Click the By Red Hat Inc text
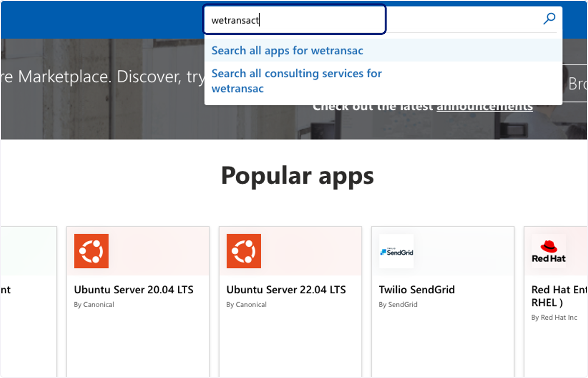The width and height of the screenshot is (588, 378). [x=554, y=317]
